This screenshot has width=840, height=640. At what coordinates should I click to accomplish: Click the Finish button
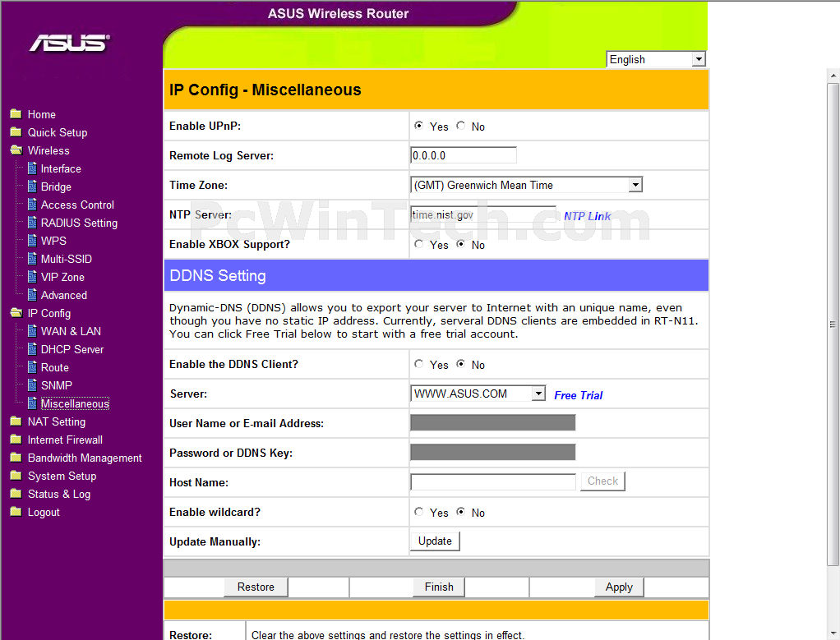coord(439,587)
